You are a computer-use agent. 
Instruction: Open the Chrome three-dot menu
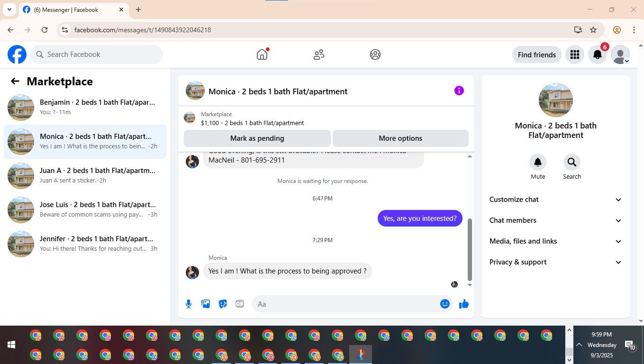click(634, 30)
